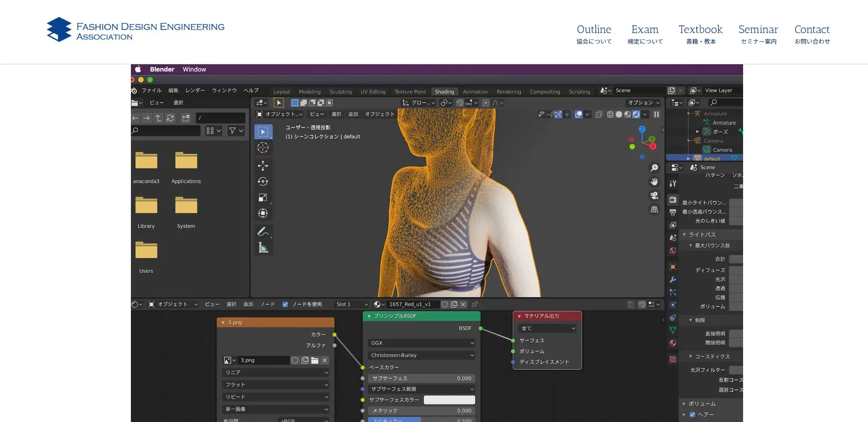Select the 3D Cursor tool

(263, 147)
